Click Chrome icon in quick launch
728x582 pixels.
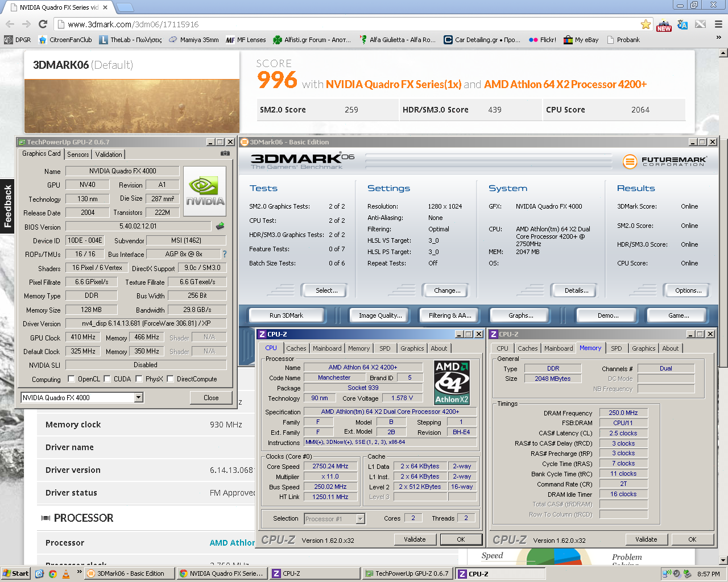52,574
